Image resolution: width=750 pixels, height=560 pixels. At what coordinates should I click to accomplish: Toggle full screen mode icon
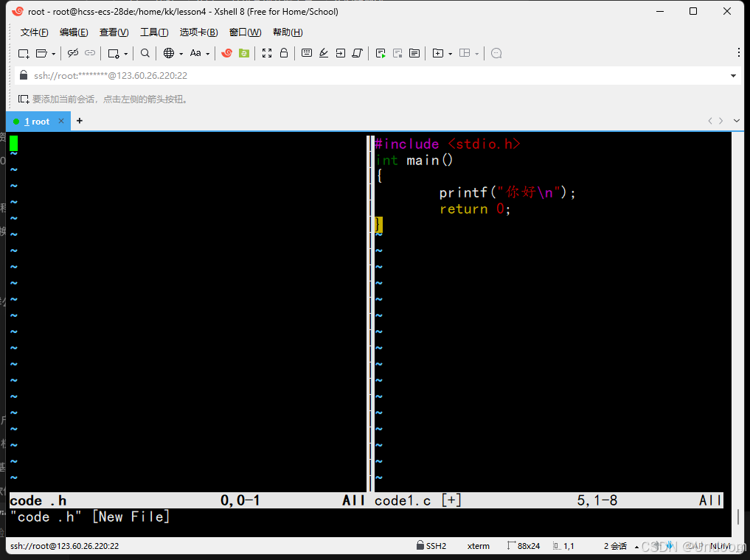tap(267, 53)
